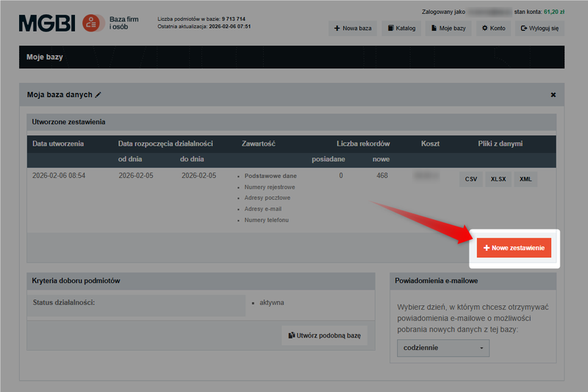Download the XLSX data file
Viewport: 588px width, 392px height.
point(498,179)
